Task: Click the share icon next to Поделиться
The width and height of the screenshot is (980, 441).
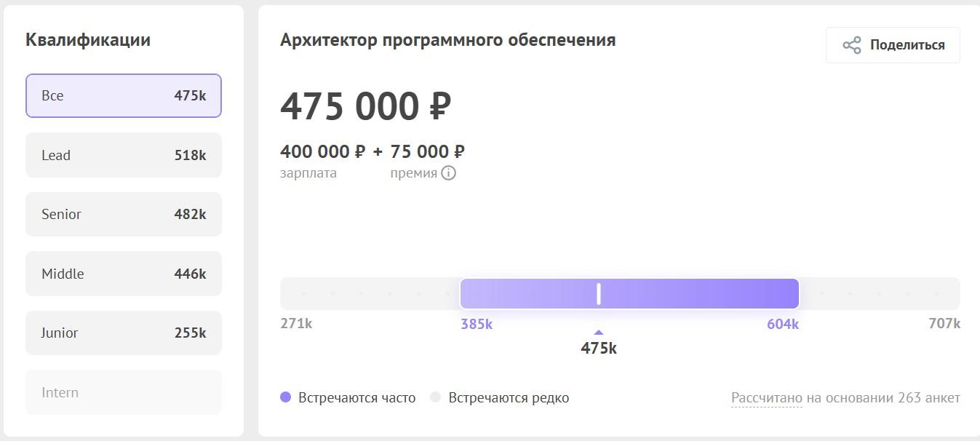Action: click(x=851, y=45)
